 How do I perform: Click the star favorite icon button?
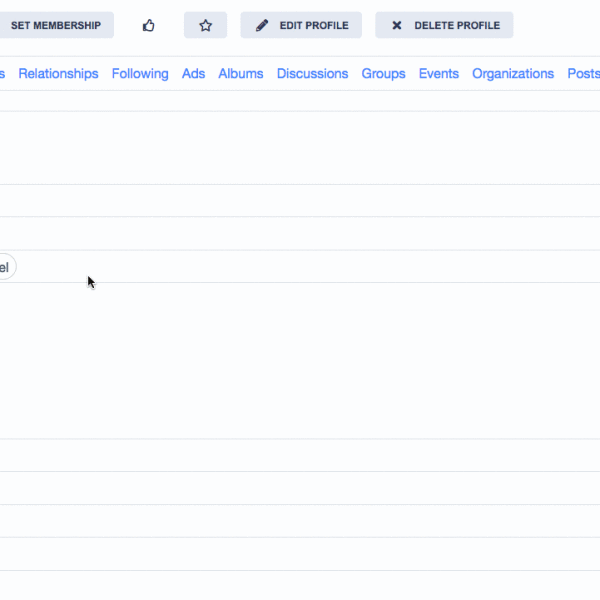pyautogui.click(x=205, y=25)
